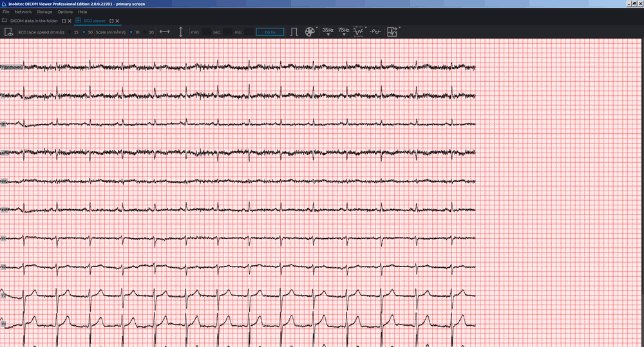
Task: Close the ECG viewer tab
Action: tap(117, 21)
